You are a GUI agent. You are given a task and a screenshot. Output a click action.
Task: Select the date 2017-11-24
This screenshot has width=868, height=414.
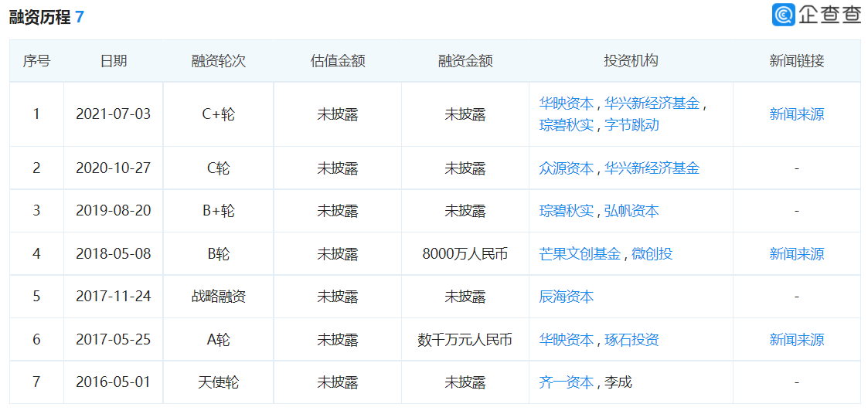[x=113, y=297]
